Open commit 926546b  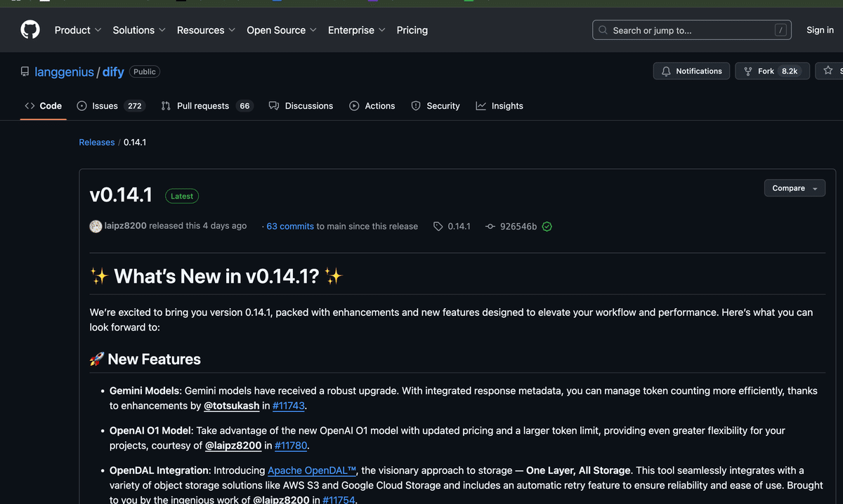[x=518, y=226]
